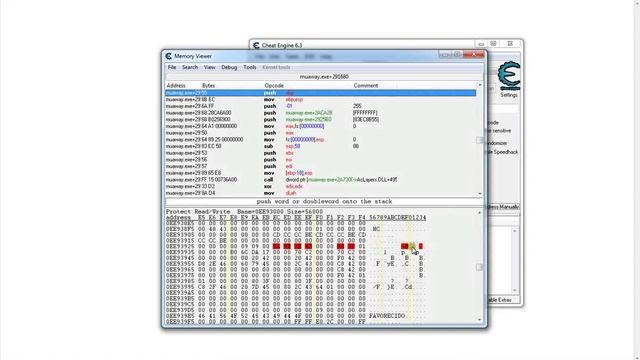Image resolution: width=640 pixels, height=360 pixels.
Task: Click the Cheat Engine logo above Settings
Action: coord(509,76)
